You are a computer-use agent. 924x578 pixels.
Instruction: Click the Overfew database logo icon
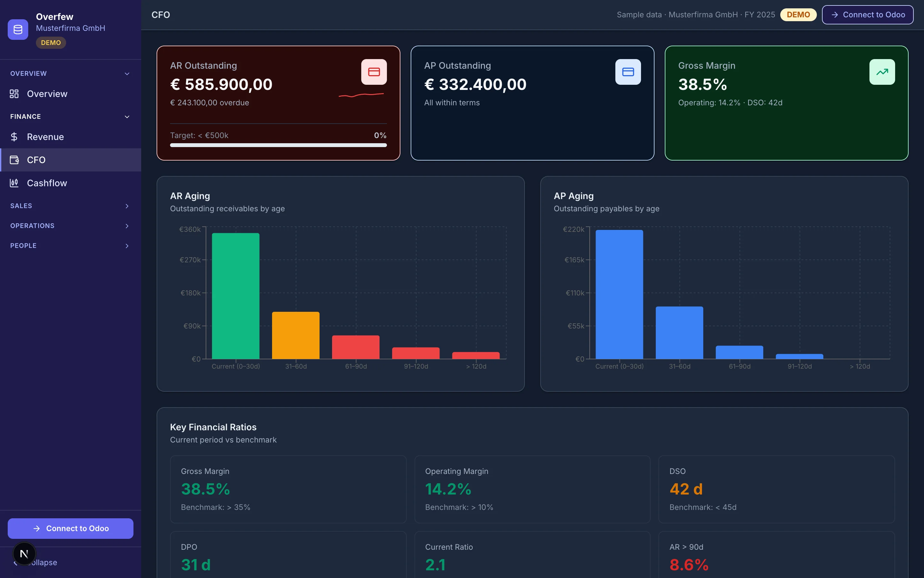point(18,30)
